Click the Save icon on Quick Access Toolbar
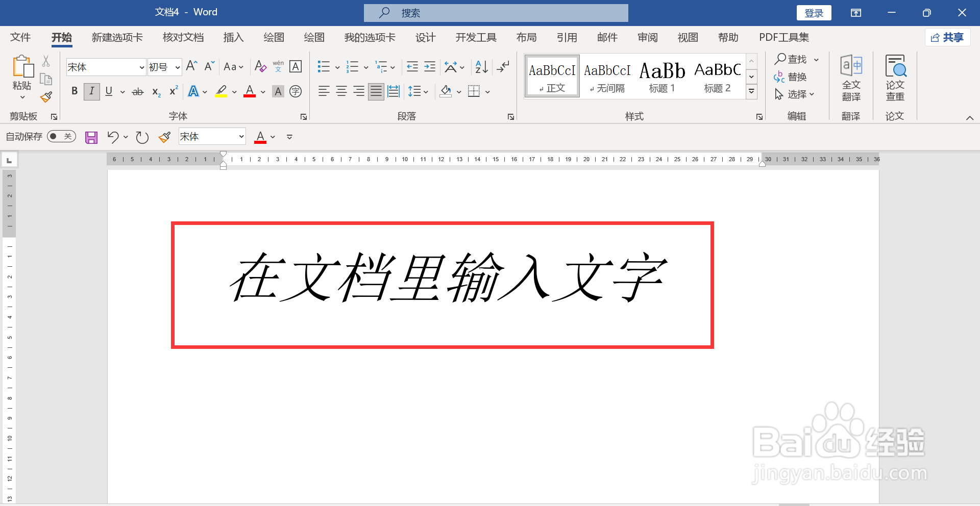This screenshot has height=506, width=980. (x=91, y=137)
